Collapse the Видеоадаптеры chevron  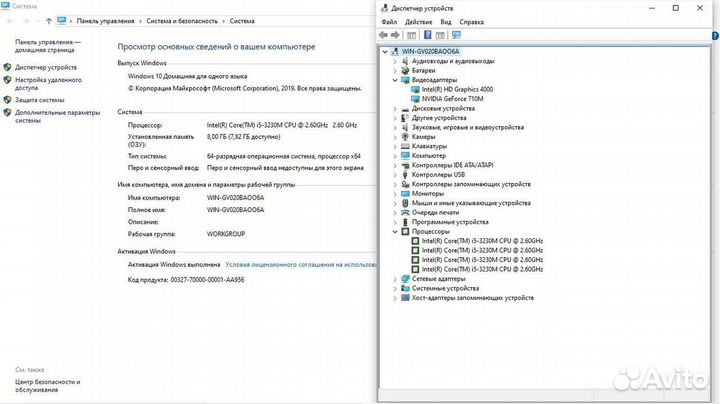pos(395,80)
